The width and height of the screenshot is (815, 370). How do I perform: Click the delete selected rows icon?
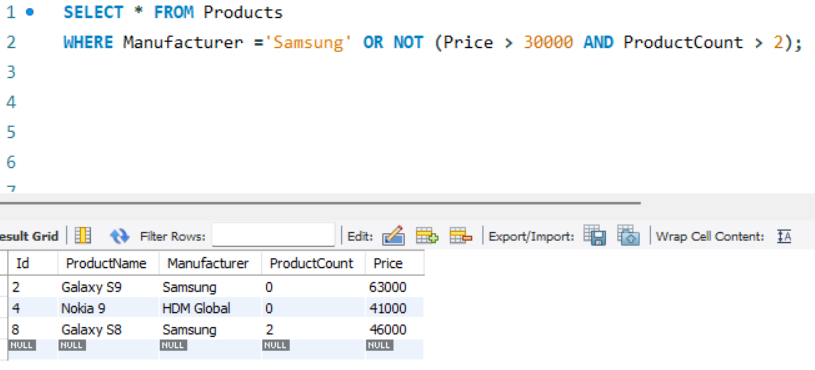pos(461,236)
